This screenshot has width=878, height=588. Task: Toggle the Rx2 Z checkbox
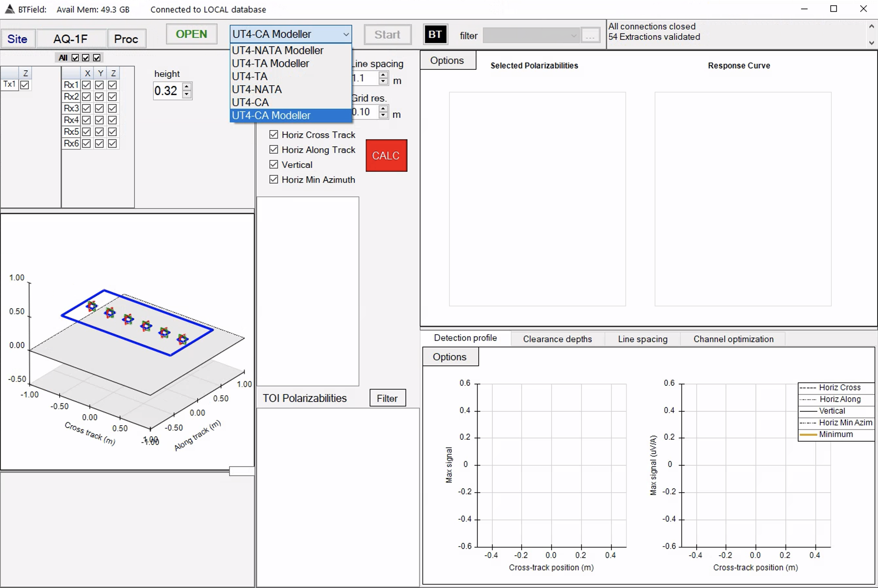tap(112, 97)
